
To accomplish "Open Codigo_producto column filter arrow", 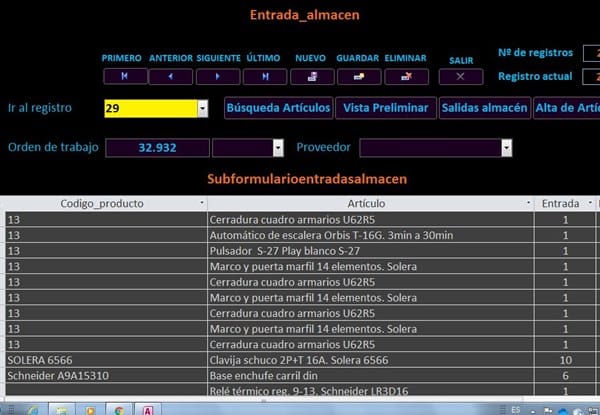I will 202,203.
